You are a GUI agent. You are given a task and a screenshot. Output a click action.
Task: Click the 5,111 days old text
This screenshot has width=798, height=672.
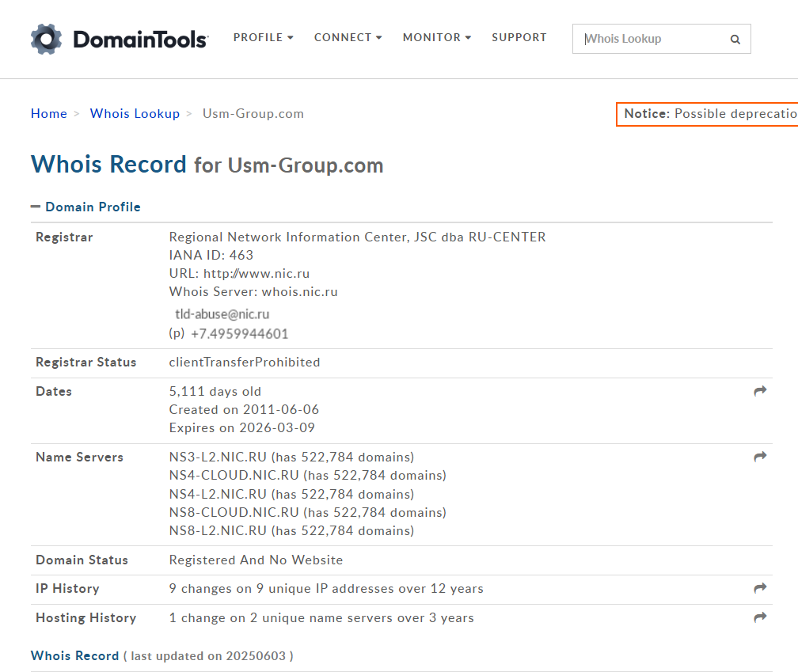click(215, 391)
